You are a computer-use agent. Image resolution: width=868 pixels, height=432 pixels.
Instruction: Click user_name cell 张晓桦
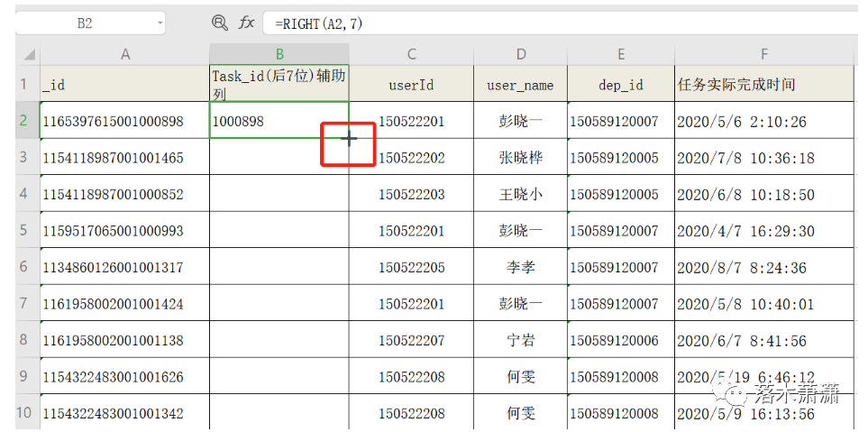click(520, 157)
